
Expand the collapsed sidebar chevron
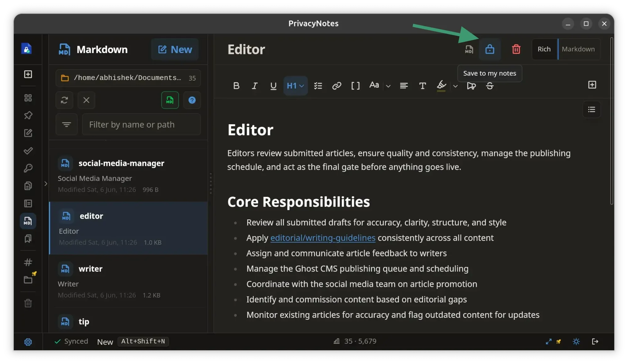pyautogui.click(x=46, y=184)
